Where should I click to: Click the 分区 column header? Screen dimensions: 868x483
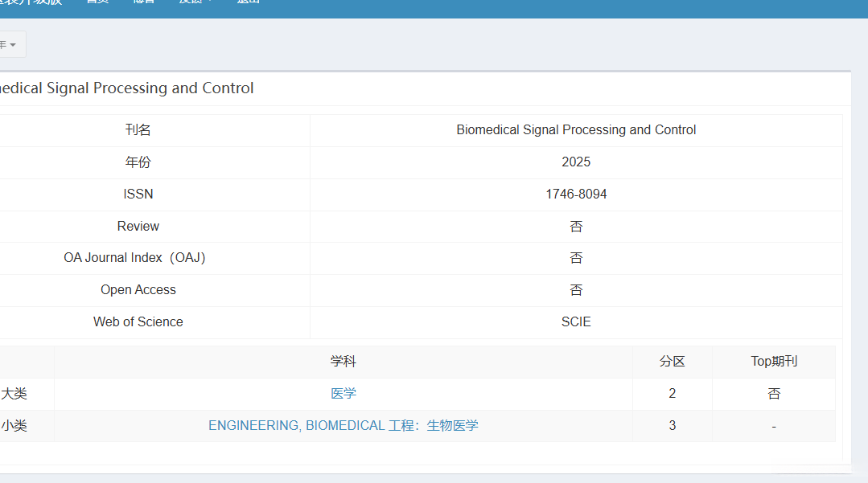click(x=672, y=362)
